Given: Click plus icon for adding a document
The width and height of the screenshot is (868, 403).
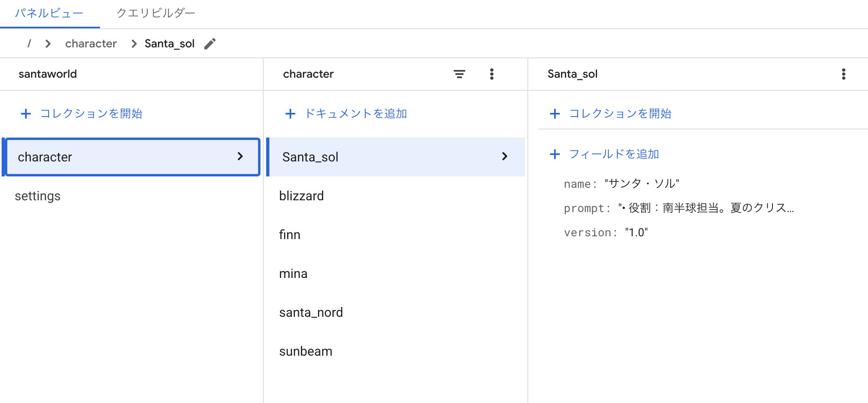Looking at the screenshot, I should [x=290, y=114].
